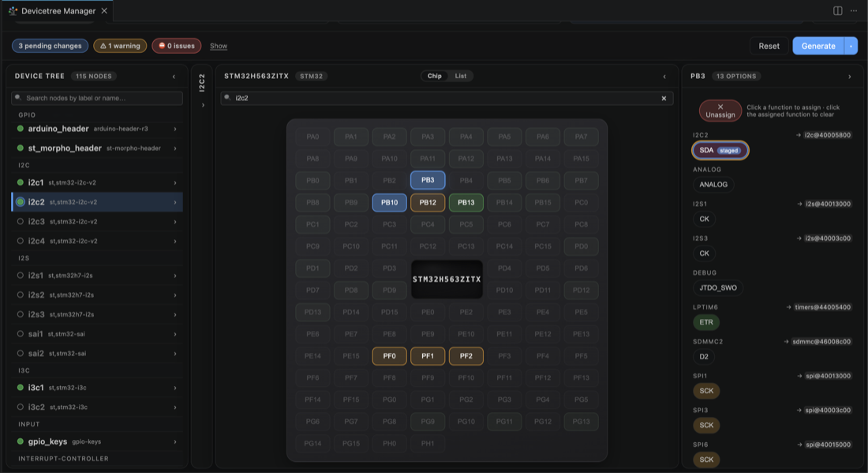Open the split editor layout icon
The height and width of the screenshot is (473, 868).
coord(837,10)
